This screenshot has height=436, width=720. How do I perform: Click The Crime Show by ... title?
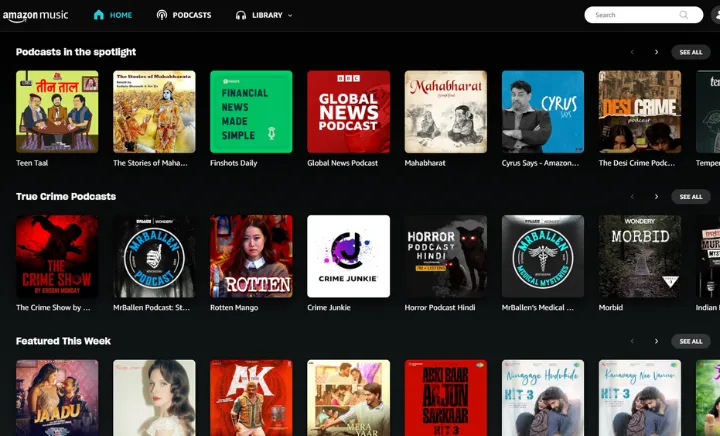pyautogui.click(x=53, y=307)
